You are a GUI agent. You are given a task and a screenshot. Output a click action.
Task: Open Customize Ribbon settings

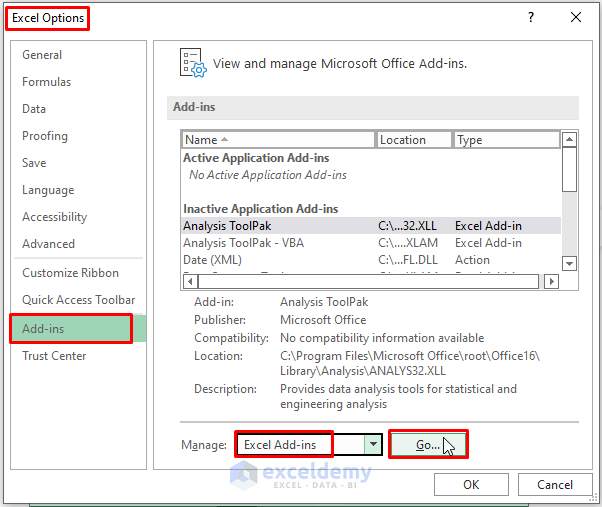pos(70,273)
